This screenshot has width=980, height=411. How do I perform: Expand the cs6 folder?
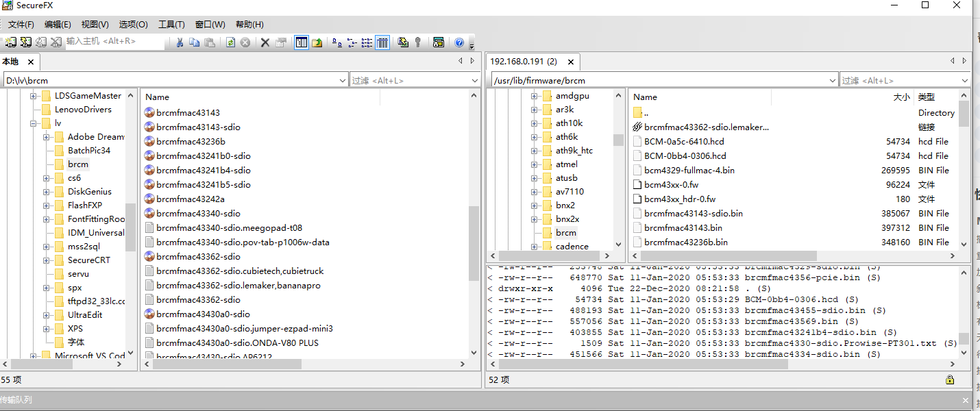[46, 178]
